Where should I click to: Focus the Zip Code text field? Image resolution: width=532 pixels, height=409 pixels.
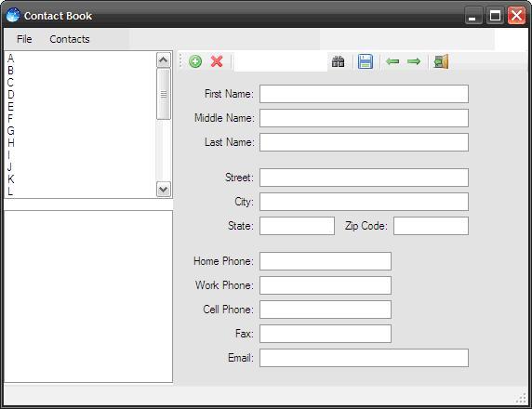tap(431, 226)
